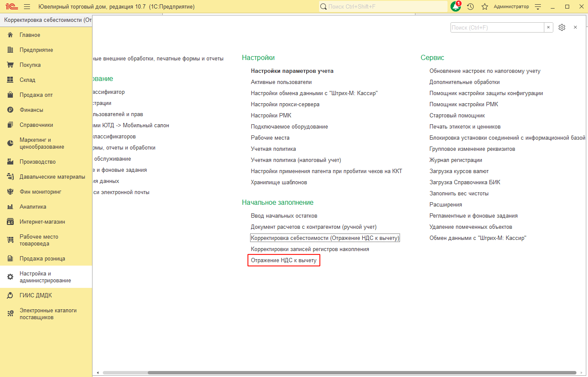Open Настройки прокси-сервера
This screenshot has height=377, width=588.
click(x=285, y=105)
